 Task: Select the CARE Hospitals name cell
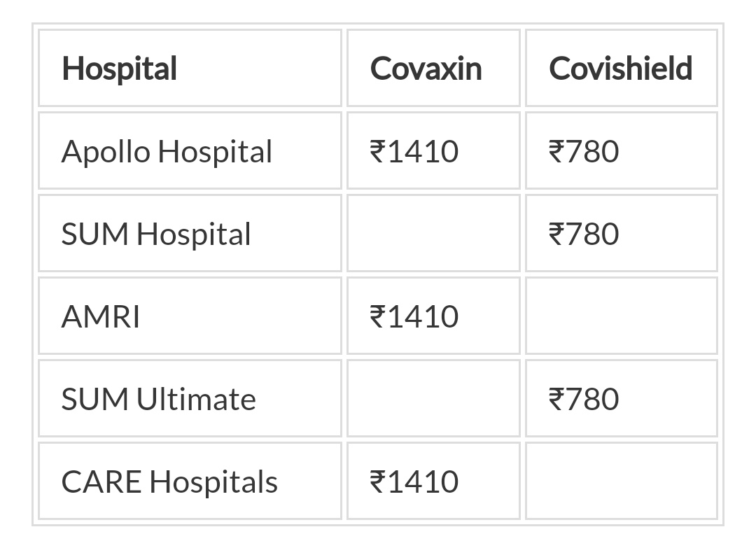pos(169,482)
